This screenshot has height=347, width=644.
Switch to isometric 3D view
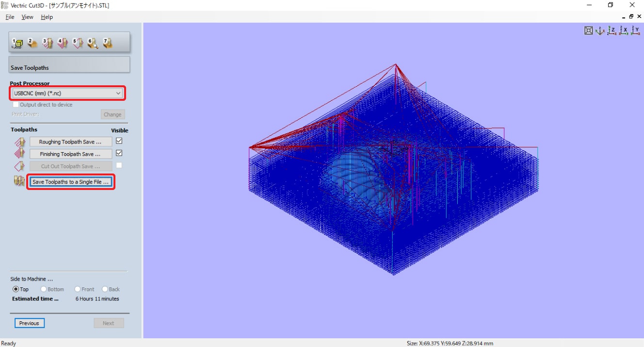click(600, 31)
